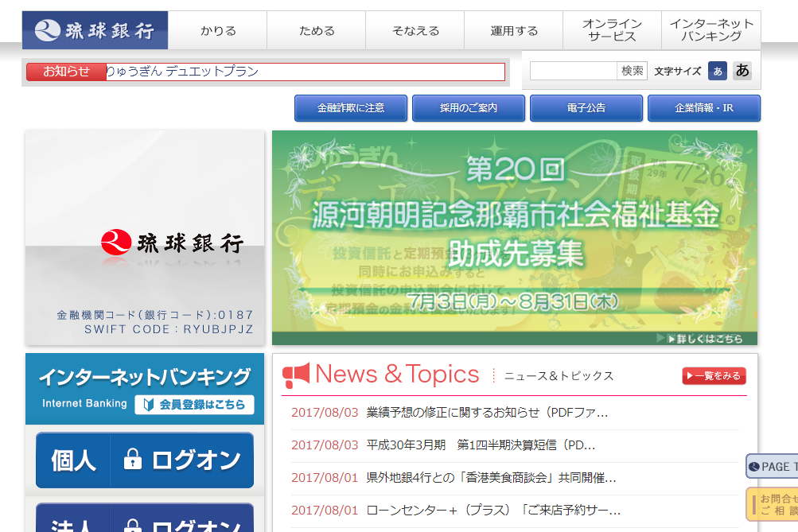Open the そなえる menu
The image size is (798, 532).
click(415, 30)
